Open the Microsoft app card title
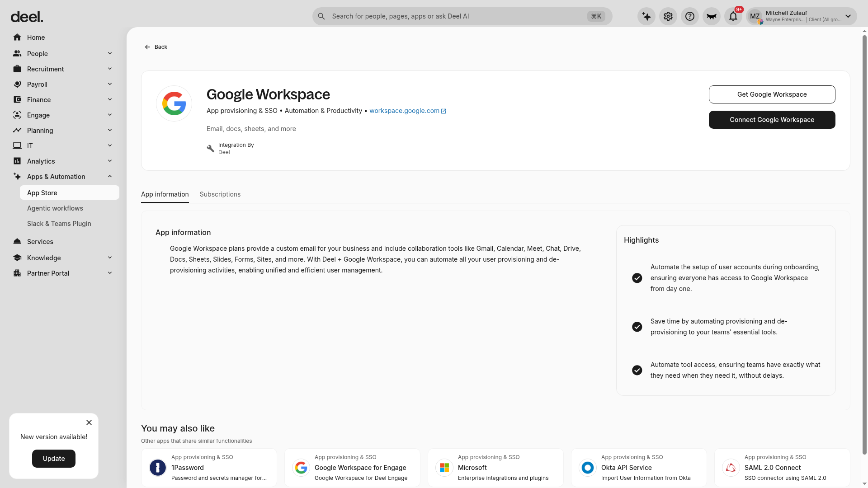The height and width of the screenshot is (488, 868). 472,468
